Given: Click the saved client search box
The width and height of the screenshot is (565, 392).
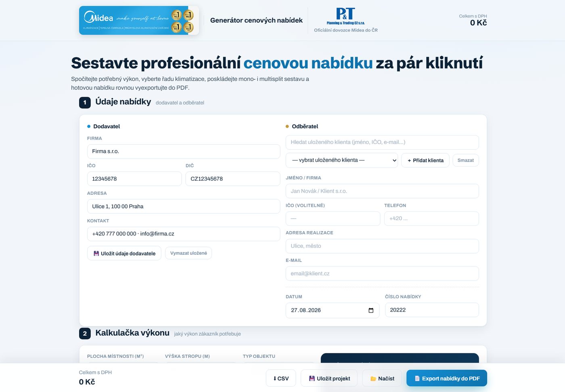Looking at the screenshot, I should click(382, 142).
